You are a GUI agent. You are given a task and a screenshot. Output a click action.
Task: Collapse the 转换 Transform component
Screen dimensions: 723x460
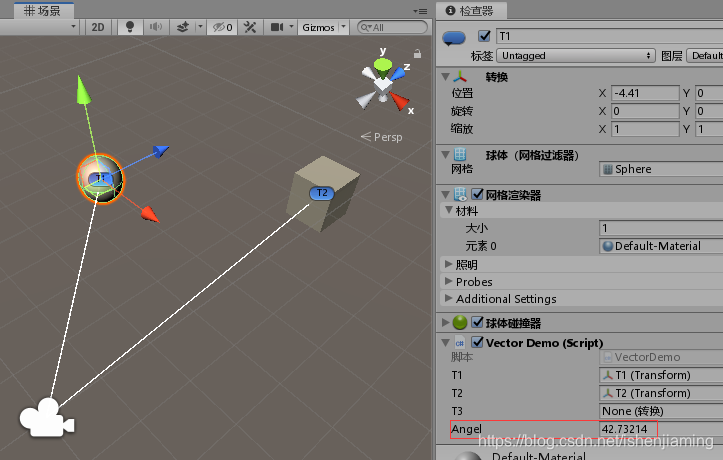[x=445, y=77]
